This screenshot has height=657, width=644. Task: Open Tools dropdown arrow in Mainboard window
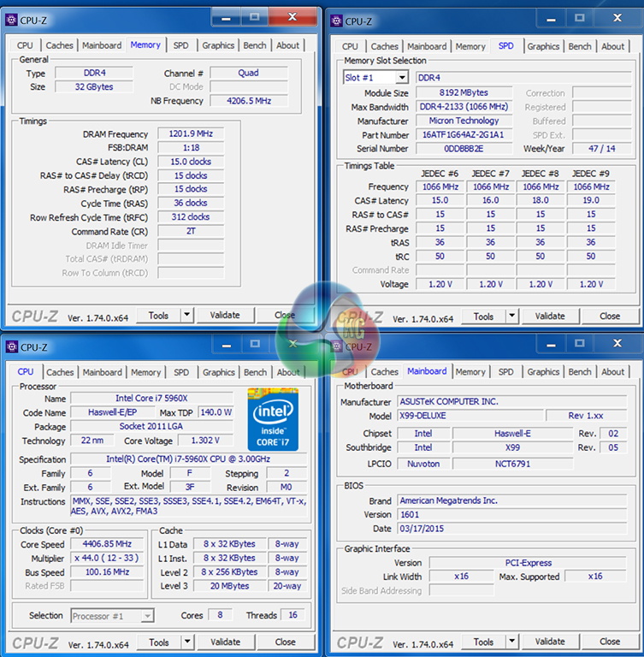pyautogui.click(x=511, y=641)
